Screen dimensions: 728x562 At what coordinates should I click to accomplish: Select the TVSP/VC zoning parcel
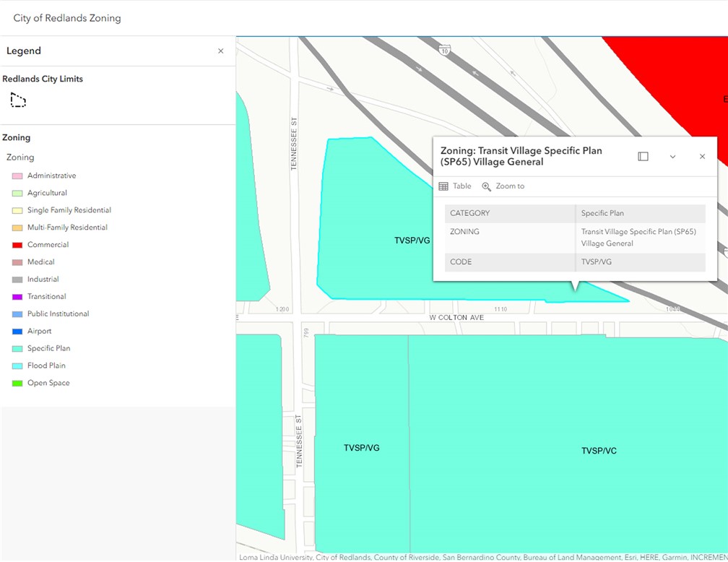click(x=599, y=451)
